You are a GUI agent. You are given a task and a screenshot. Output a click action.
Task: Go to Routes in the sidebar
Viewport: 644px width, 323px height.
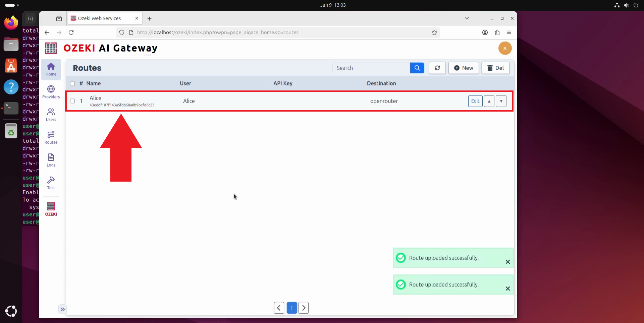coord(51,137)
